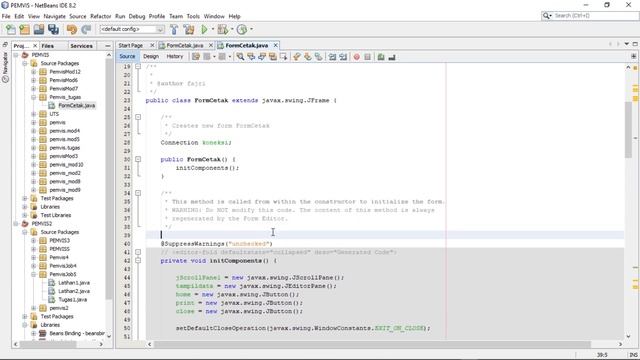Switch to the Files tab
The image size is (640, 360).
click(47, 46)
